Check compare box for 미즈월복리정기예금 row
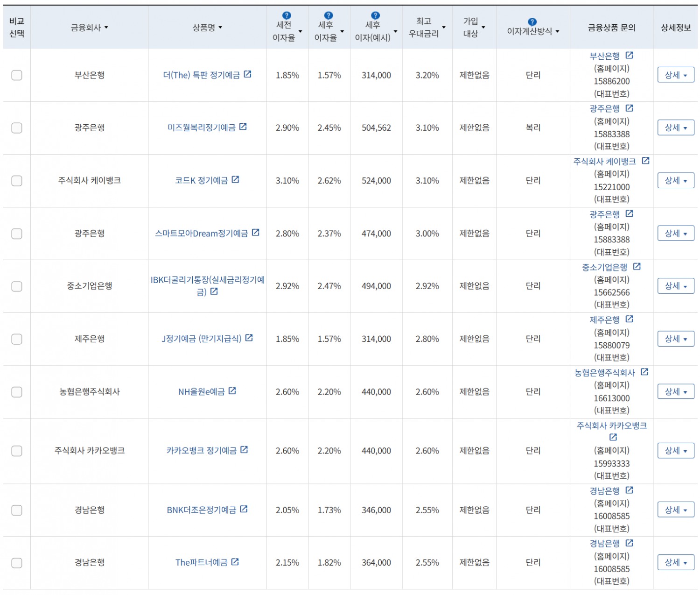Screen dimensions: 700x595 [x=17, y=128]
